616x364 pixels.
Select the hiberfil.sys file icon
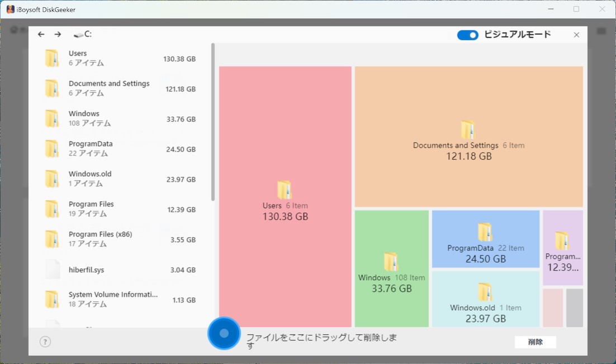[x=53, y=269]
